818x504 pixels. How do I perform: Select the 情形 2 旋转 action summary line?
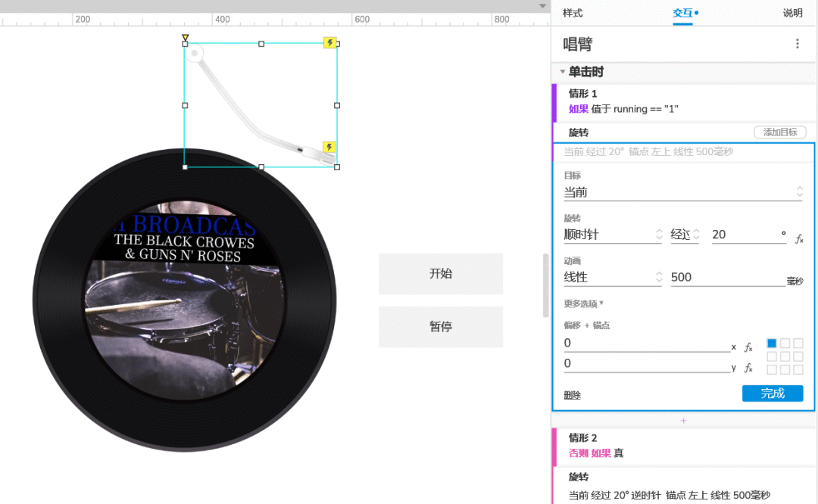tap(670, 495)
